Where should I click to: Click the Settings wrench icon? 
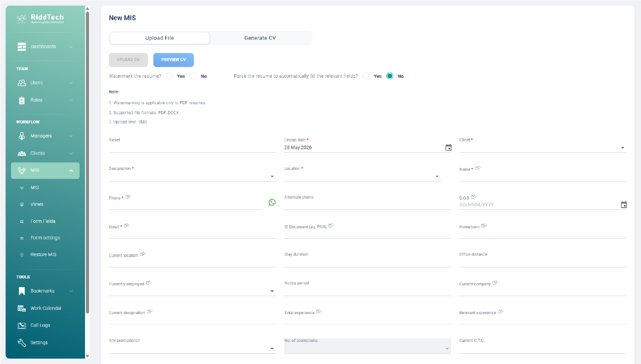22,343
